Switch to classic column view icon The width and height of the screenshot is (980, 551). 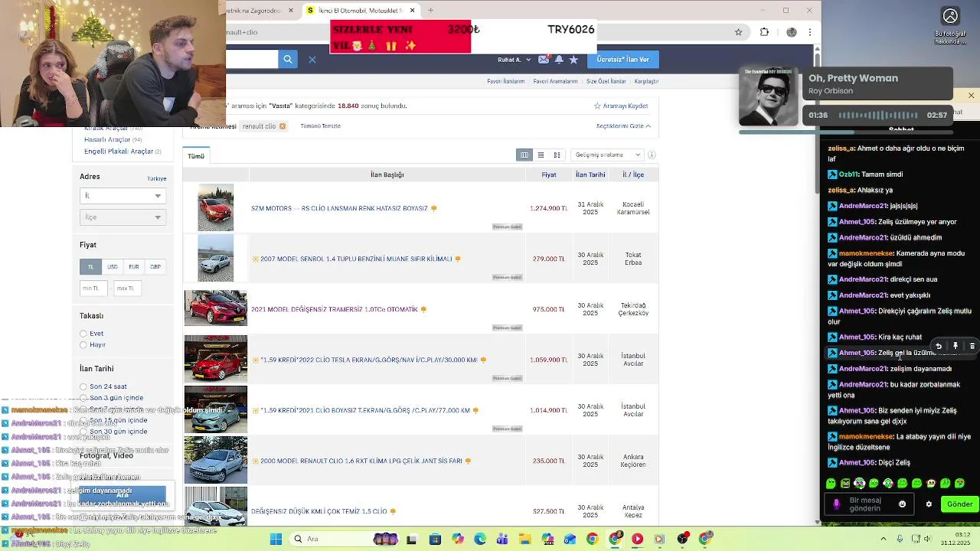click(524, 155)
